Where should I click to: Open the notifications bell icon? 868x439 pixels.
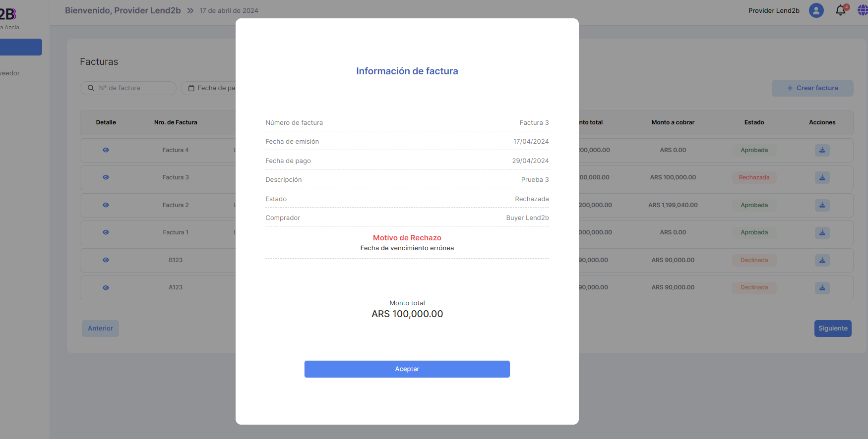coord(840,10)
